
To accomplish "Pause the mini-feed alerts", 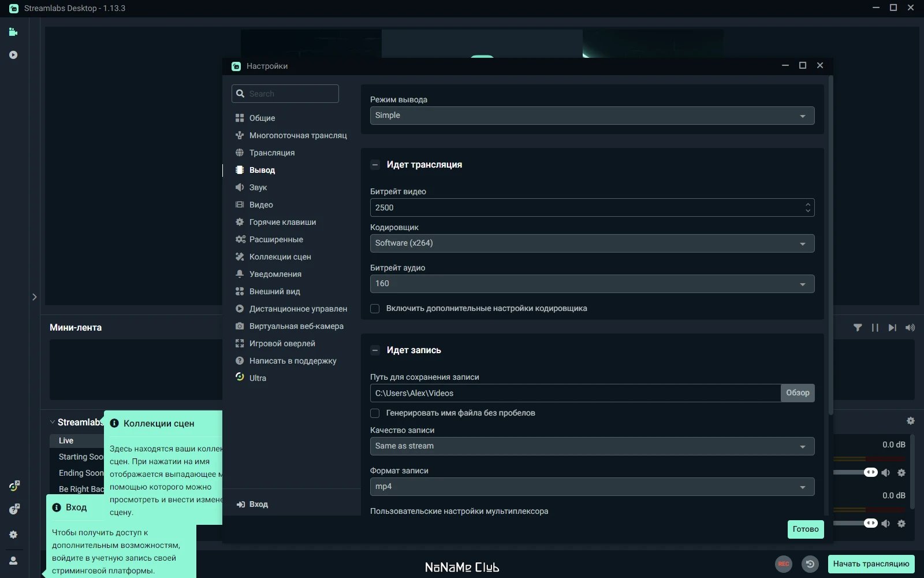I will [x=875, y=328].
